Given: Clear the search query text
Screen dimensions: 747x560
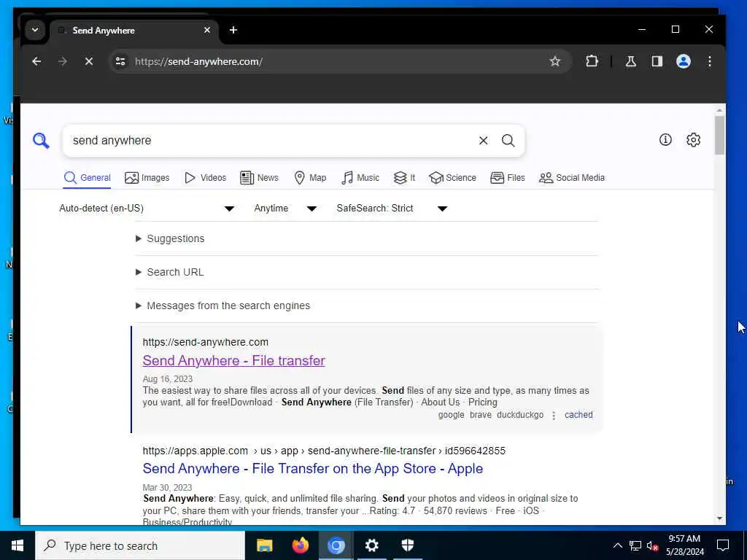Looking at the screenshot, I should (x=483, y=141).
